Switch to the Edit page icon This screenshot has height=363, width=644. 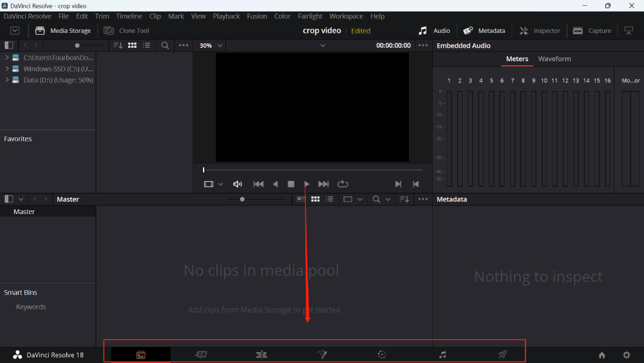click(261, 355)
